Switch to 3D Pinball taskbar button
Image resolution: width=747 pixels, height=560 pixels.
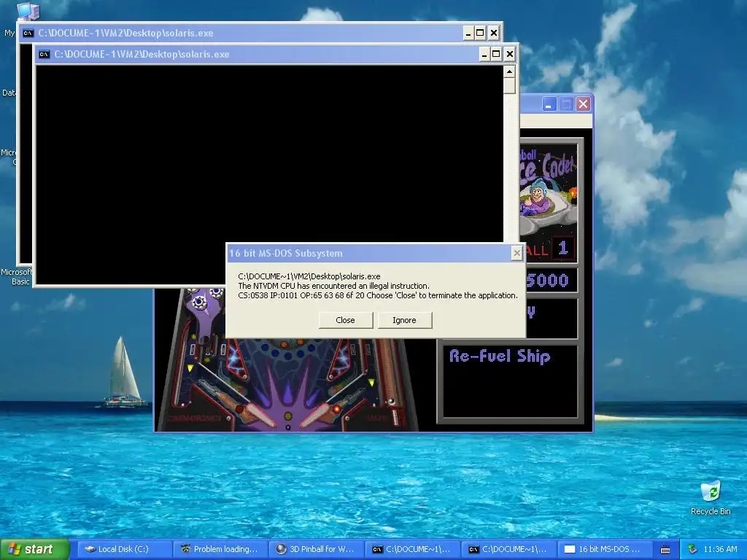pyautogui.click(x=316, y=549)
